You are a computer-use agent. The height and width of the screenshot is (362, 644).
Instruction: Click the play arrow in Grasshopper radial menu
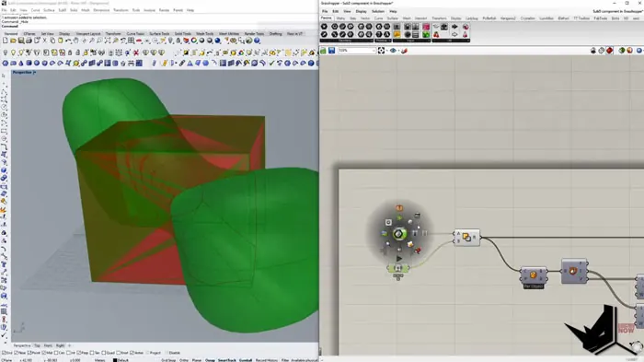tap(398, 258)
